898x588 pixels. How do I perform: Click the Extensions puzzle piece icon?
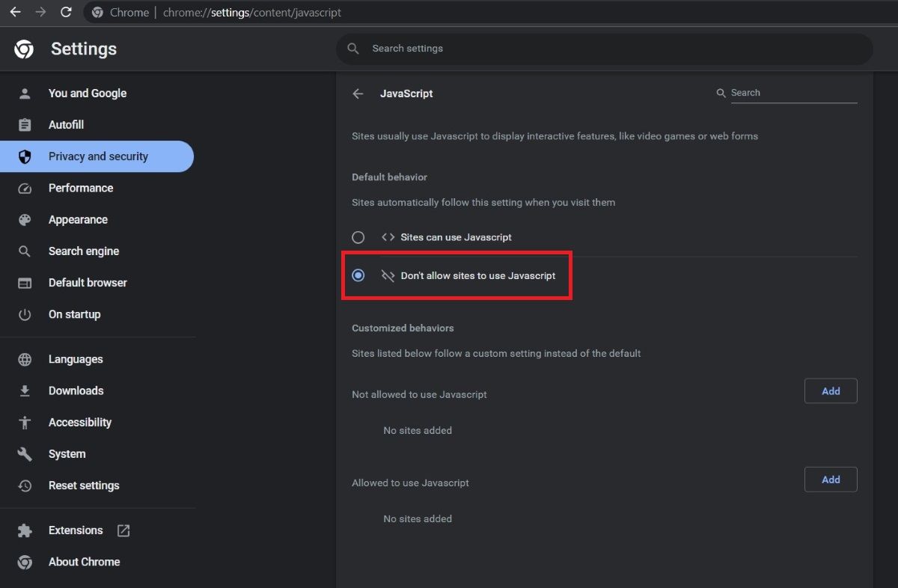(25, 530)
